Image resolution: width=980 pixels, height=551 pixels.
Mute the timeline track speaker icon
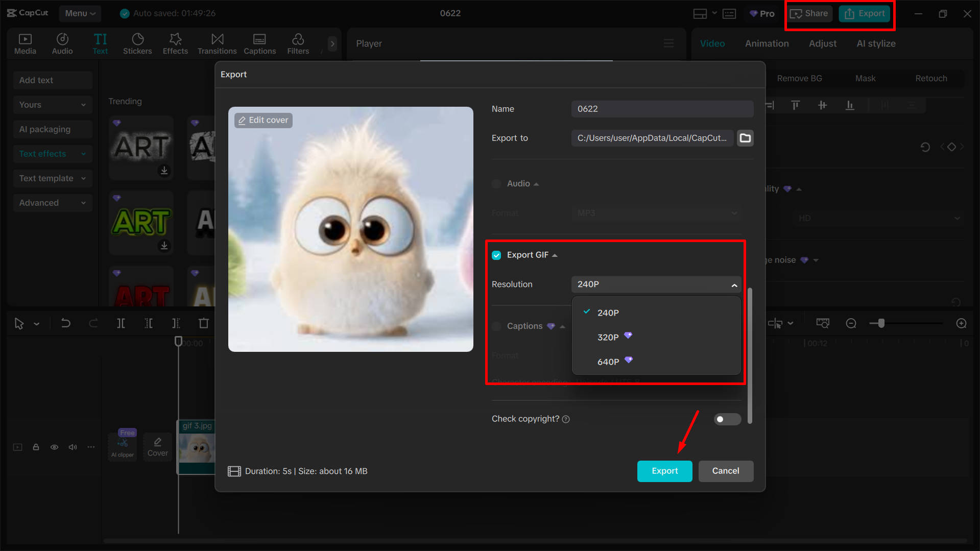tap(73, 447)
